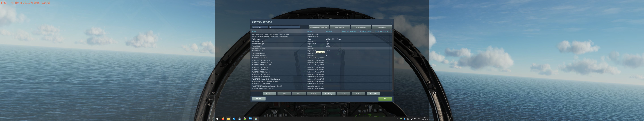Screen dimensions: 644x121
Task: Open the Paint taskbar icon
Action: (x=256, y=119)
